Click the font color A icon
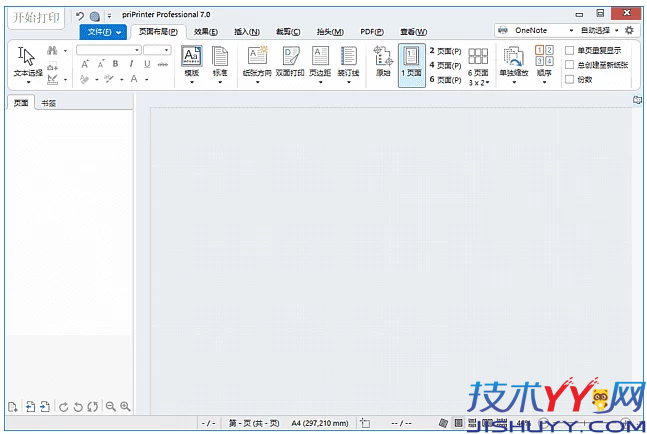The image size is (647, 434). point(134,79)
